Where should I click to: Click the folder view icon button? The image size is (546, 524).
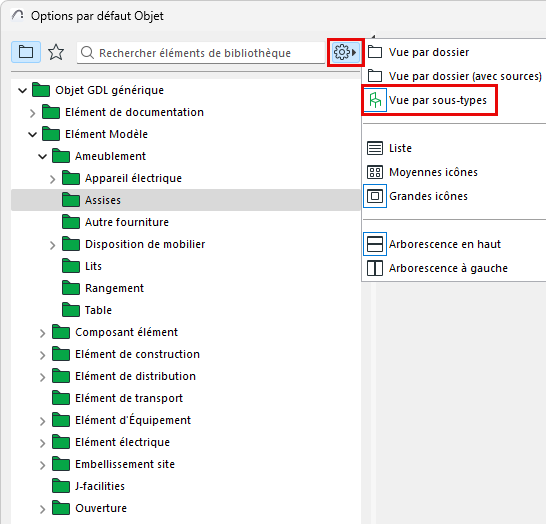point(26,52)
